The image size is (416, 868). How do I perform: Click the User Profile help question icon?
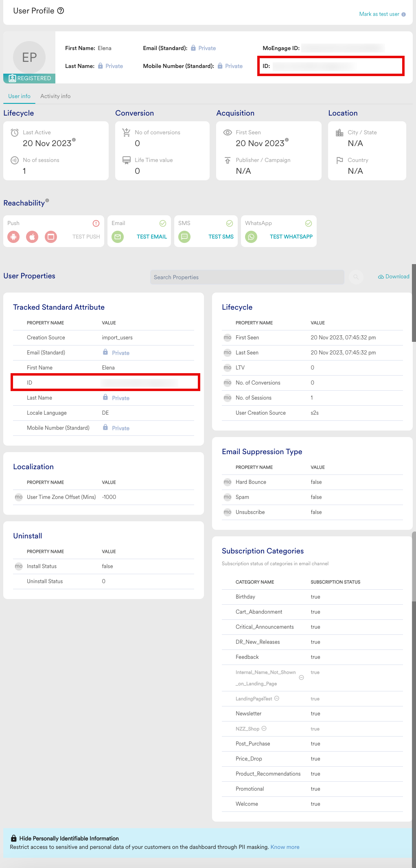pyautogui.click(x=61, y=11)
